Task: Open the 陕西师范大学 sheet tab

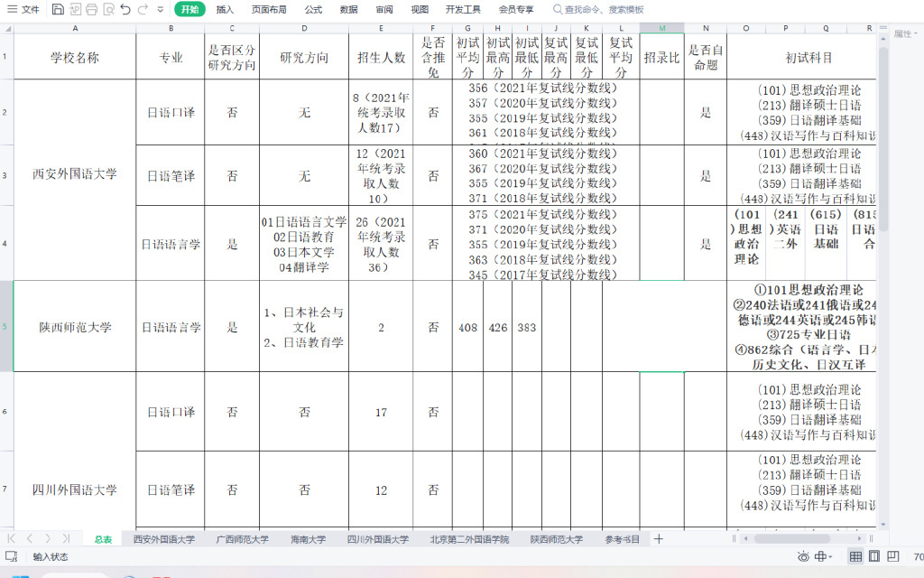Action: coord(556,539)
